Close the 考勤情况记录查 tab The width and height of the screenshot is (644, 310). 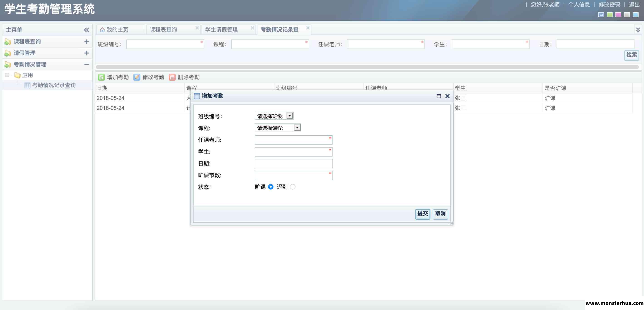[308, 28]
